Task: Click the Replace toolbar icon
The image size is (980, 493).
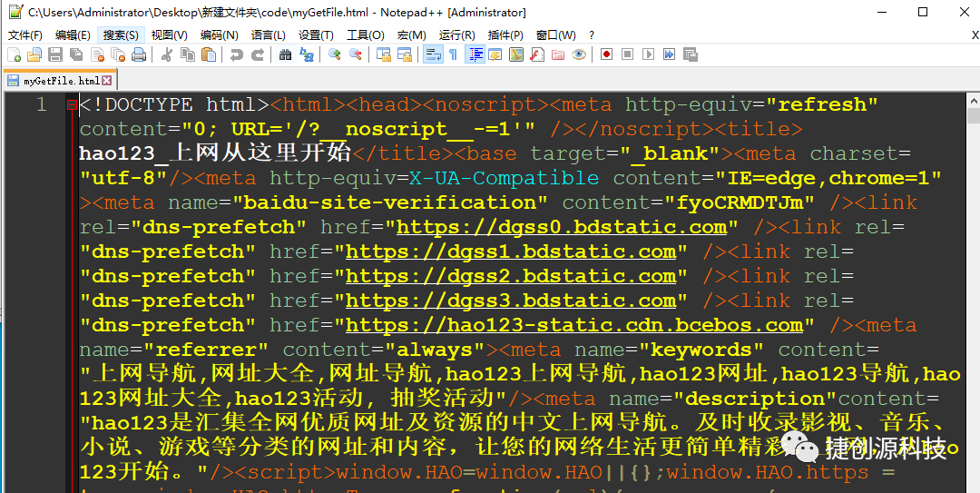Action: [x=307, y=54]
